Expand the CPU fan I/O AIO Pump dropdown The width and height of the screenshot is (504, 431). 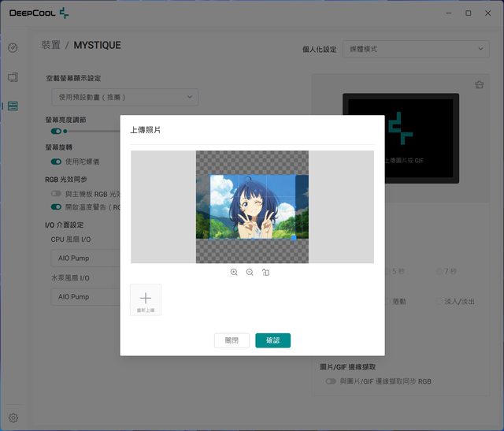[87, 258]
